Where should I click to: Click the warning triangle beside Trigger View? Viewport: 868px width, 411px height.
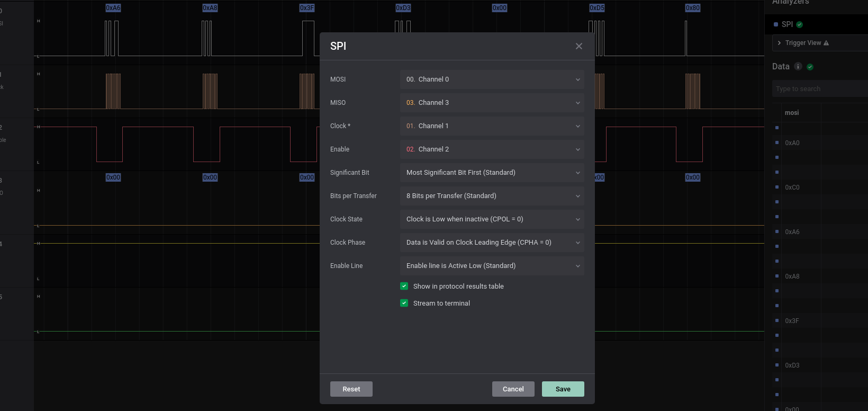(x=826, y=43)
